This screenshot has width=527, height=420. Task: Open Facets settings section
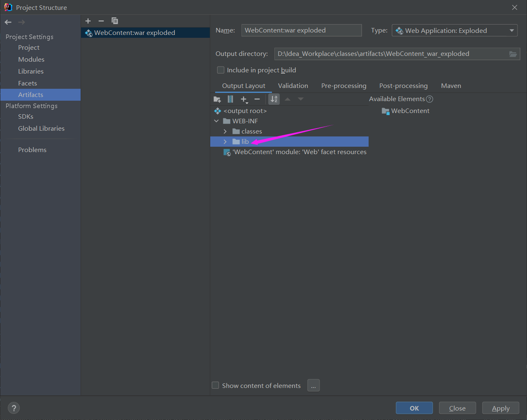28,83
